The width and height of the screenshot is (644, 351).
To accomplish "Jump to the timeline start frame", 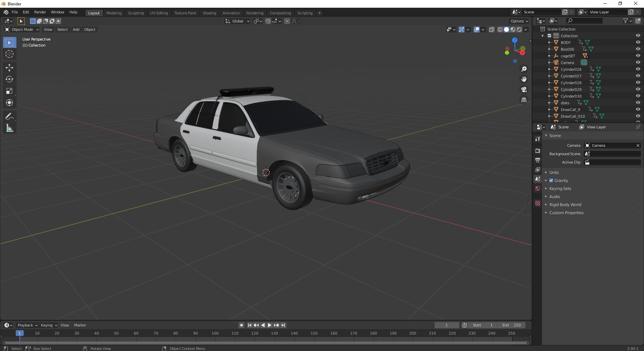I will (250, 325).
